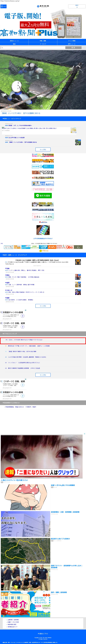Click the ミリカ banner icon
Screen dimensions: 86x644
(8, 247)
